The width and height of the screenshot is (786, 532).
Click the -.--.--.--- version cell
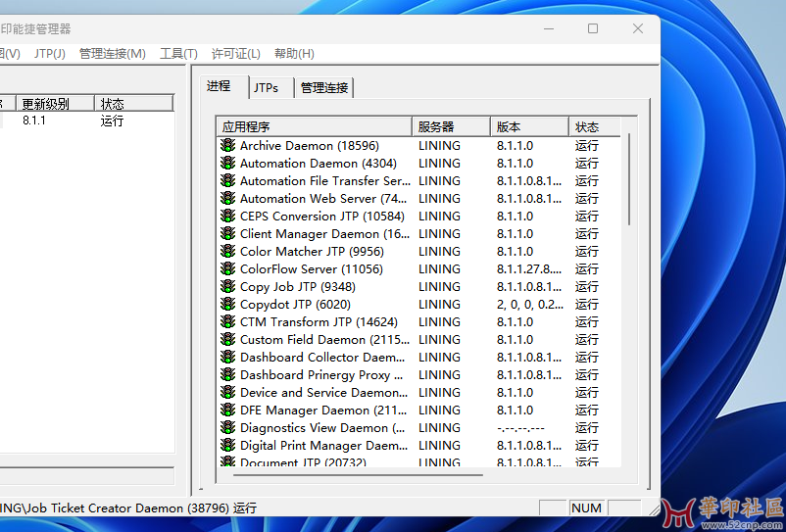point(520,428)
